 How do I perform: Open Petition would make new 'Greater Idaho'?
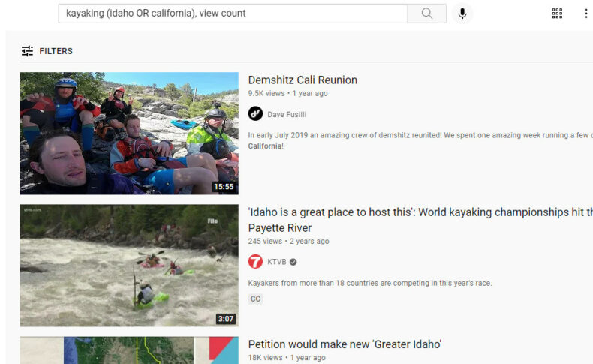345,344
